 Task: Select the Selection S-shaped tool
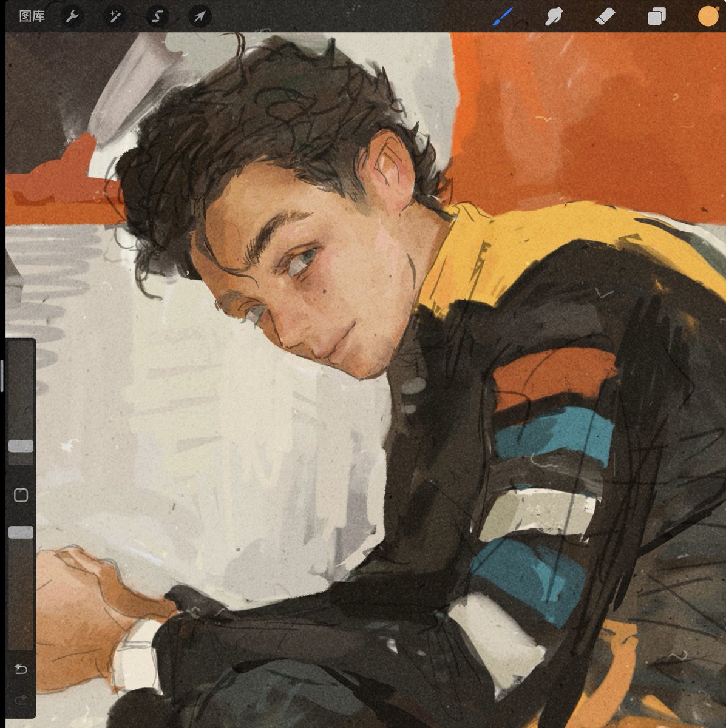157,16
